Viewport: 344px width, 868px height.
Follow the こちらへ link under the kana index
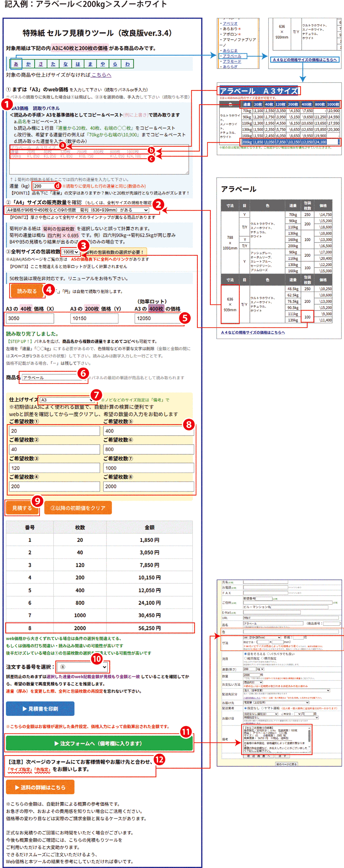[x=101, y=75]
